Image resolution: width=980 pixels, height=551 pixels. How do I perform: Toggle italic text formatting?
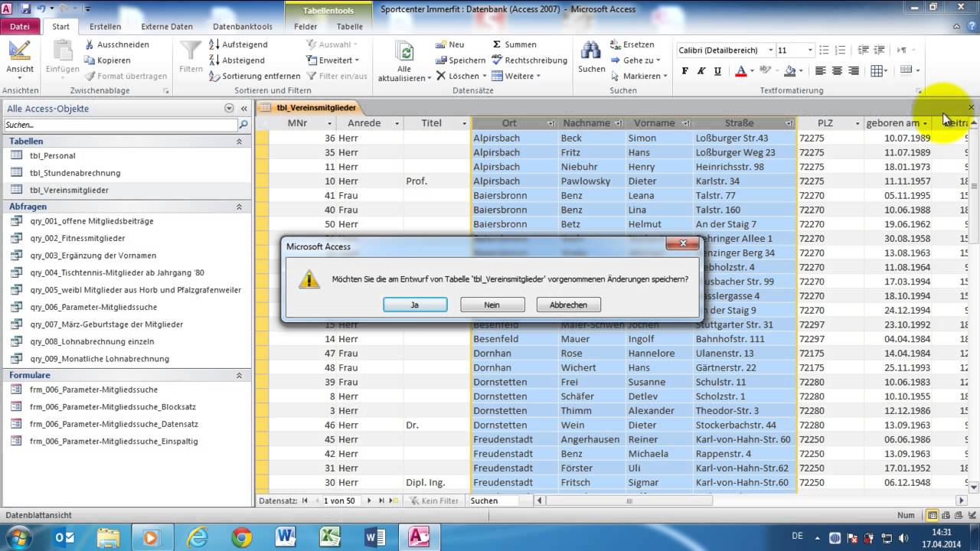point(701,71)
